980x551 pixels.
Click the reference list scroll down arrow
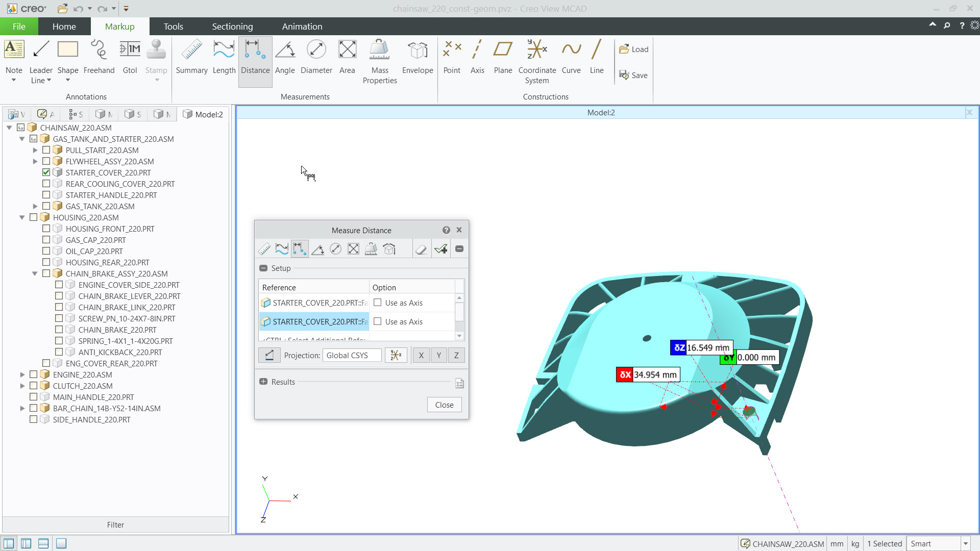[459, 336]
